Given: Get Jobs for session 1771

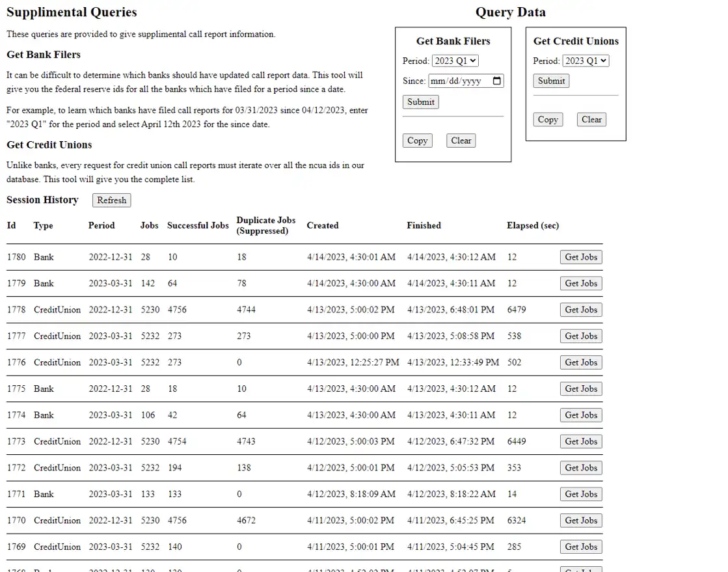Looking at the screenshot, I should coord(581,494).
